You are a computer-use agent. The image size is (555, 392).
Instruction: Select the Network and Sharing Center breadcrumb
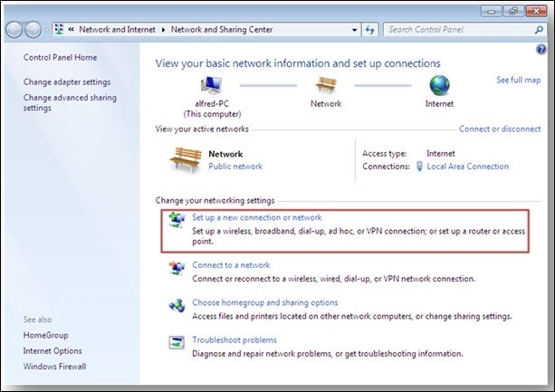(222, 30)
